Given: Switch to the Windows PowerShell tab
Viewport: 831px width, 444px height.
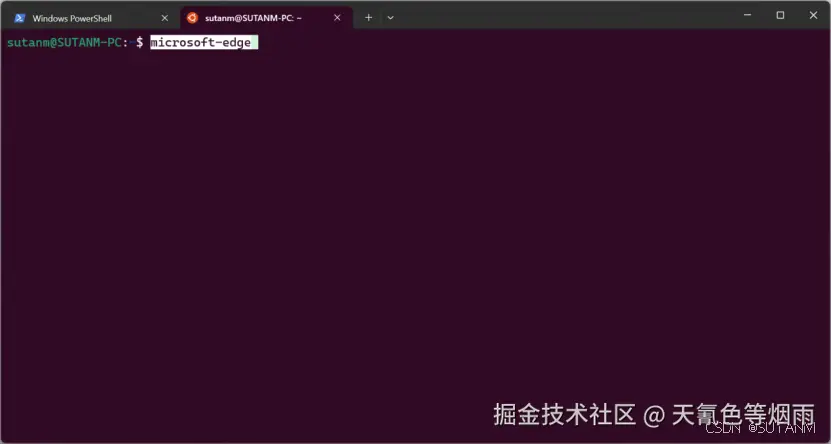Looking at the screenshot, I should pyautogui.click(x=90, y=18).
